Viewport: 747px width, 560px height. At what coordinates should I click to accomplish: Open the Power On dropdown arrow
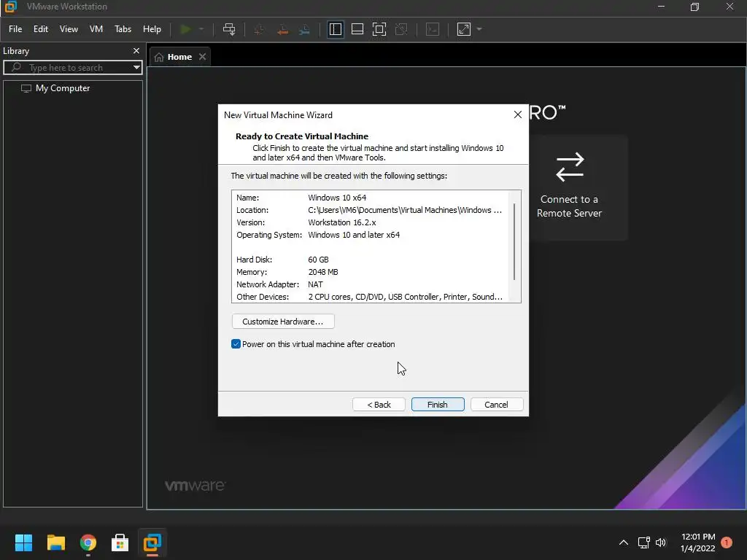(201, 29)
